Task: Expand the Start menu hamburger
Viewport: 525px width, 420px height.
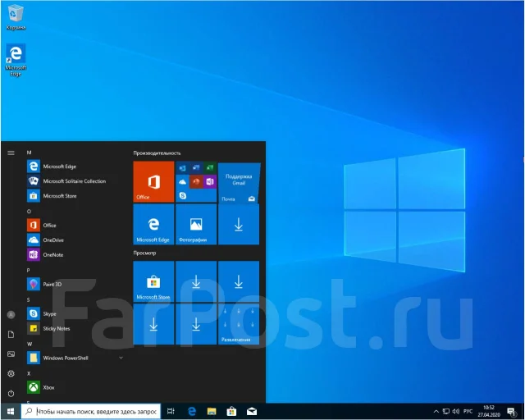Action: (11, 153)
